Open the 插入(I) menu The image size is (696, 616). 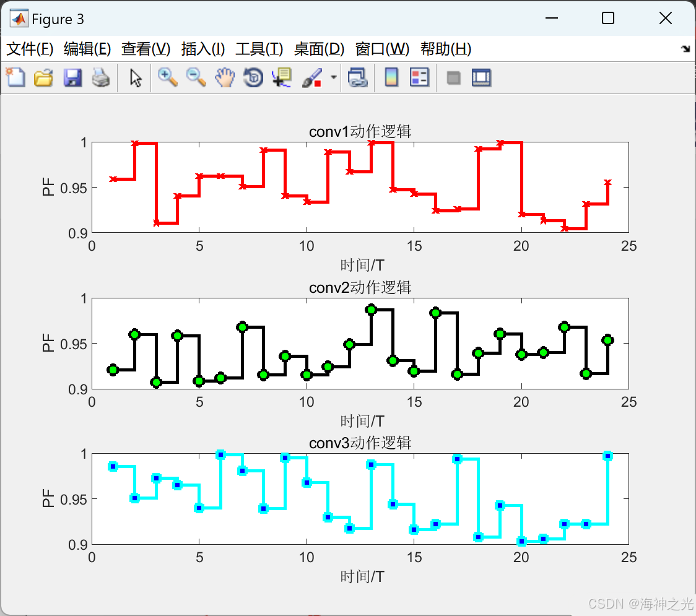coord(203,49)
